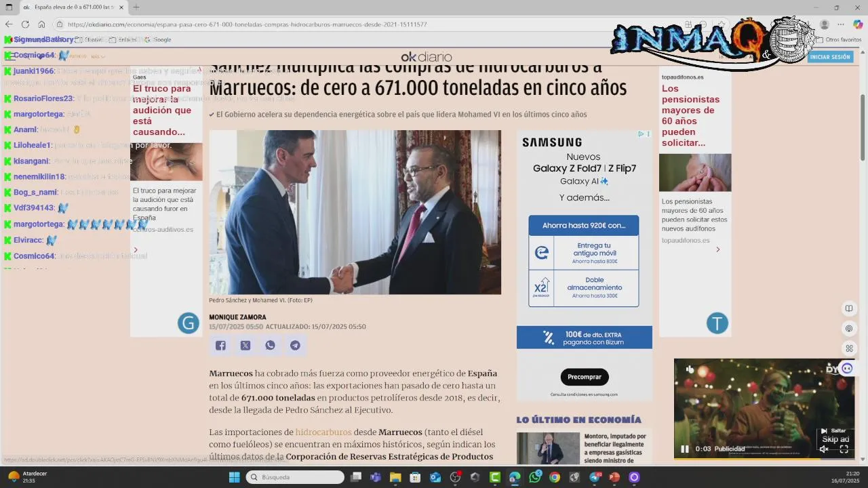Screen dimensions: 868x488
Task: Click Precomprar in Samsung ad
Action: point(585,377)
